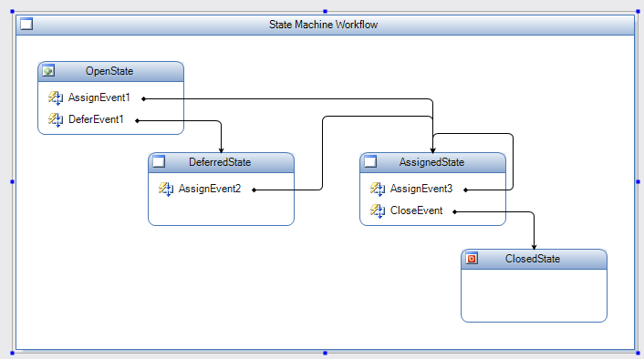
Task: Select the AssignEvent2 label
Action: click(210, 189)
